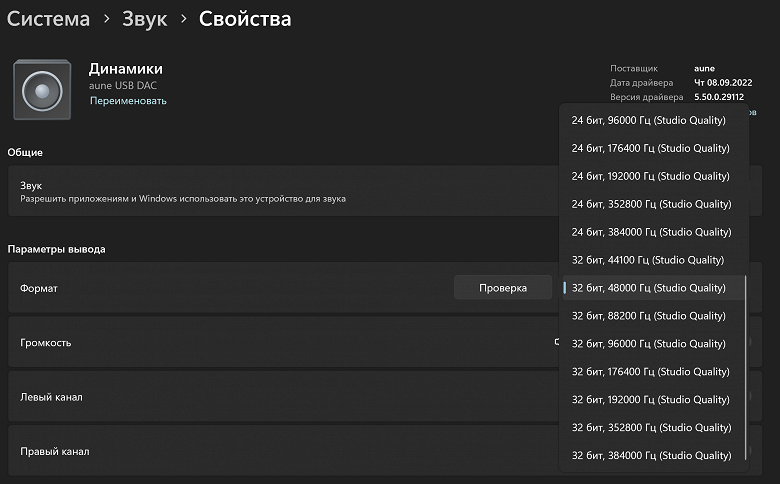The image size is (780, 484).
Task: Select 24 бит, 96000 Гц format
Action: coord(650,120)
